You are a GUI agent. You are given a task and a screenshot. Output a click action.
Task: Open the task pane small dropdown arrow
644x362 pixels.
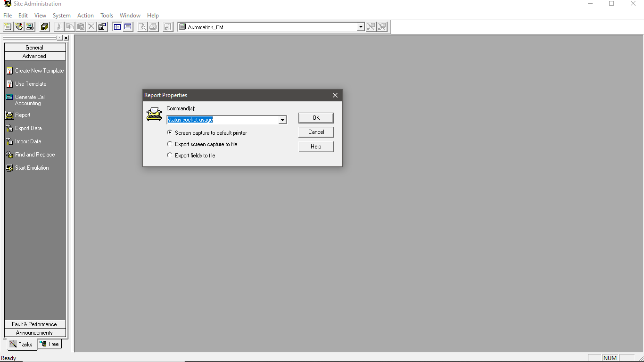[x=60, y=38]
